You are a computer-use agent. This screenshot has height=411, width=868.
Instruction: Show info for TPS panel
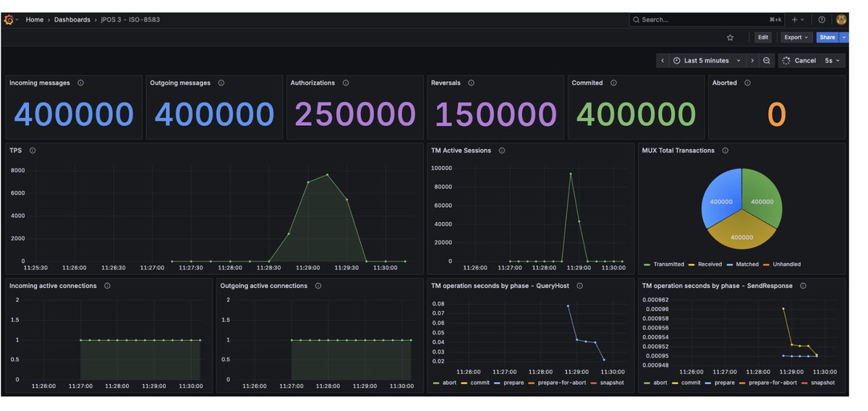33,151
